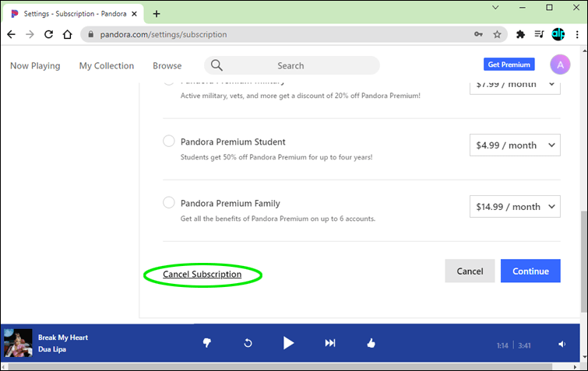This screenshot has width=588, height=371.
Task: Skip to next track
Action: [x=330, y=343]
